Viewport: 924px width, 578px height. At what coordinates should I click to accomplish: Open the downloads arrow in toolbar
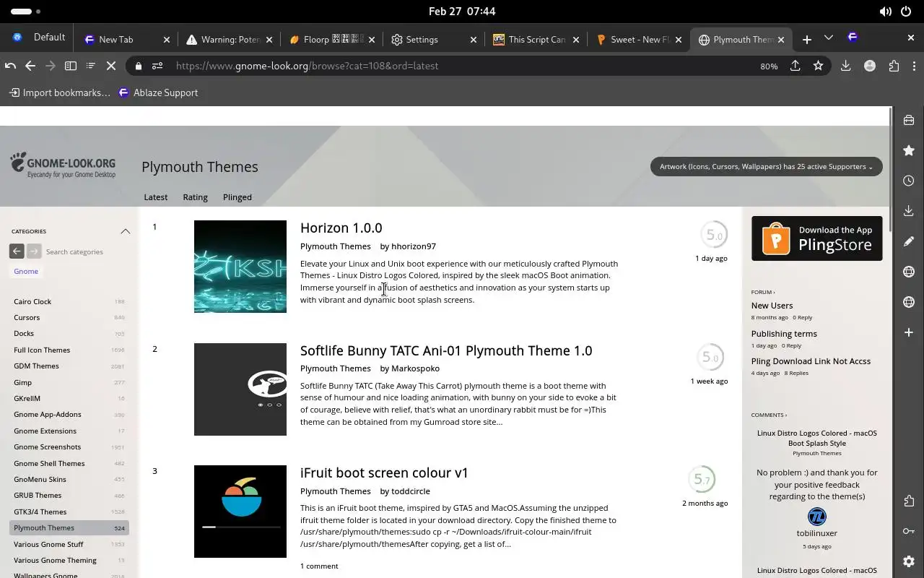click(x=845, y=66)
